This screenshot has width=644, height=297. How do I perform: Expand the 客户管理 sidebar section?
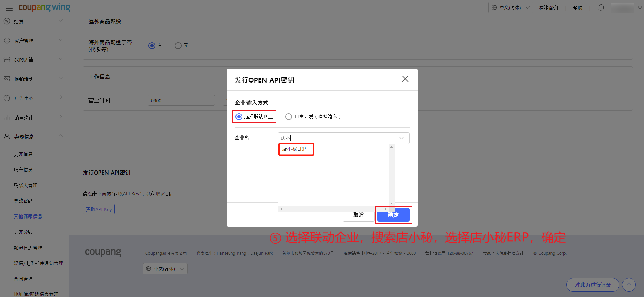coord(61,40)
